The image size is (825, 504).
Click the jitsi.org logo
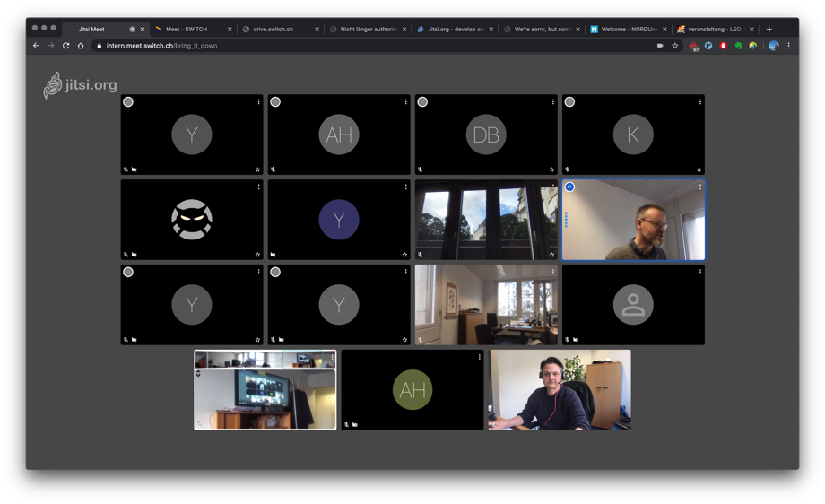pos(80,85)
